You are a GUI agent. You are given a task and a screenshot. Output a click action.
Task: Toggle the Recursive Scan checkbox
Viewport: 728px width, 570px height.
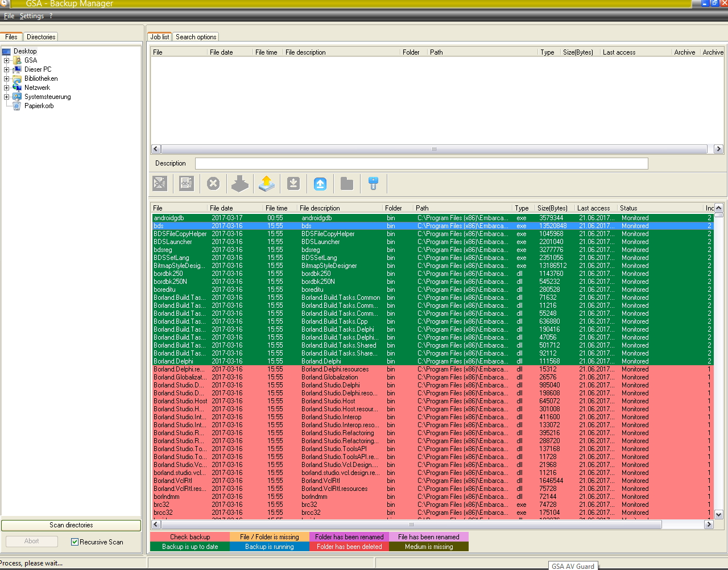point(75,542)
